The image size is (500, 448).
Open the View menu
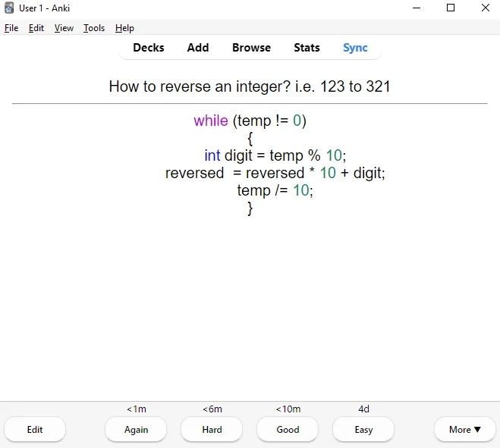tap(64, 28)
